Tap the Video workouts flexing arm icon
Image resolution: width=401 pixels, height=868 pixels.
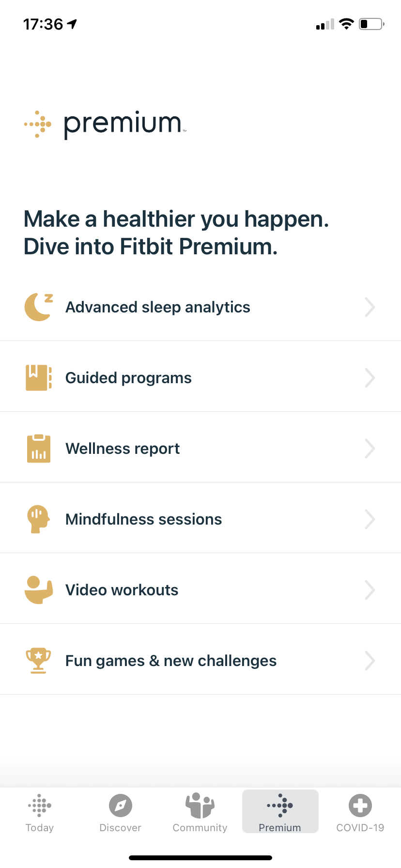tap(38, 590)
